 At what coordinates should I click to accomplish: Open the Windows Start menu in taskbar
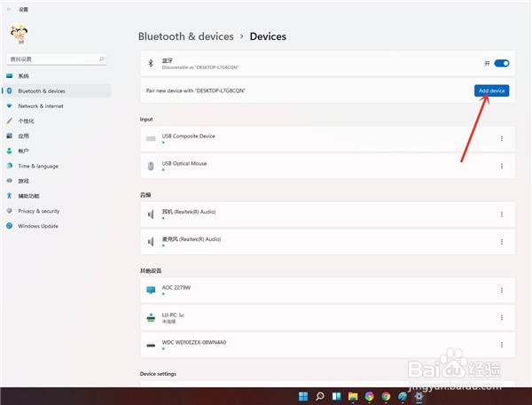coord(303,396)
